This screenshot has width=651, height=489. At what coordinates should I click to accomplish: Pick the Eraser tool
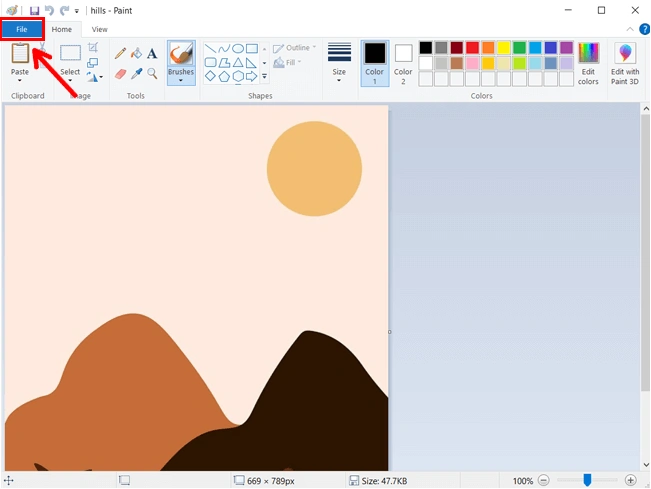[120, 73]
